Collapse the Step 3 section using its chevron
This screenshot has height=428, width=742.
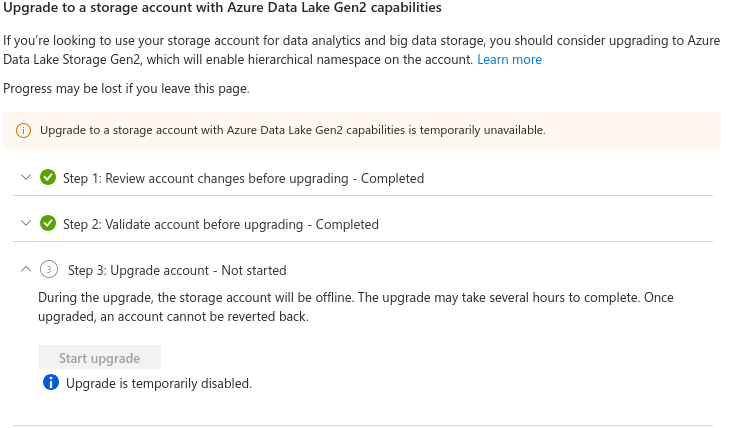tap(25, 270)
